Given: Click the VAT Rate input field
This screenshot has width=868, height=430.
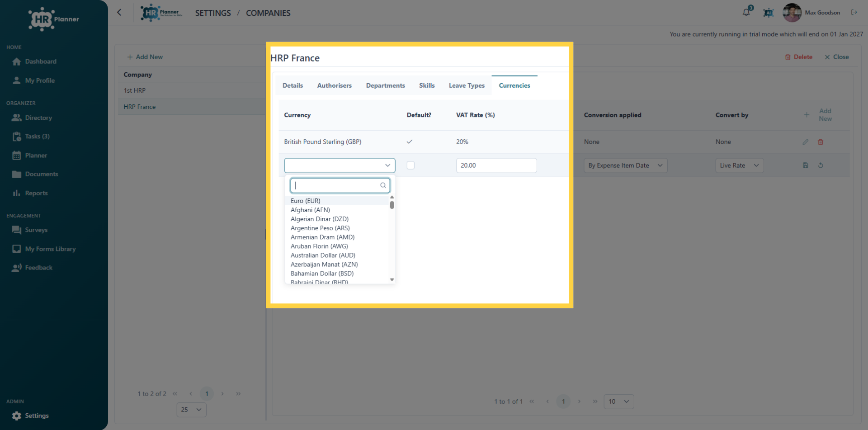Looking at the screenshot, I should [496, 165].
